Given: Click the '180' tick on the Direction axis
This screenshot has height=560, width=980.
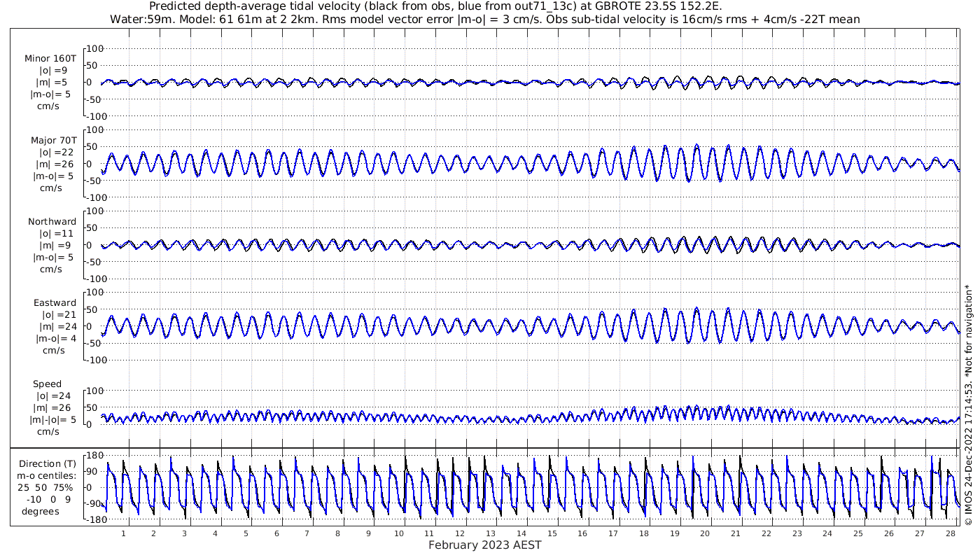Looking at the screenshot, I should 95,456.
